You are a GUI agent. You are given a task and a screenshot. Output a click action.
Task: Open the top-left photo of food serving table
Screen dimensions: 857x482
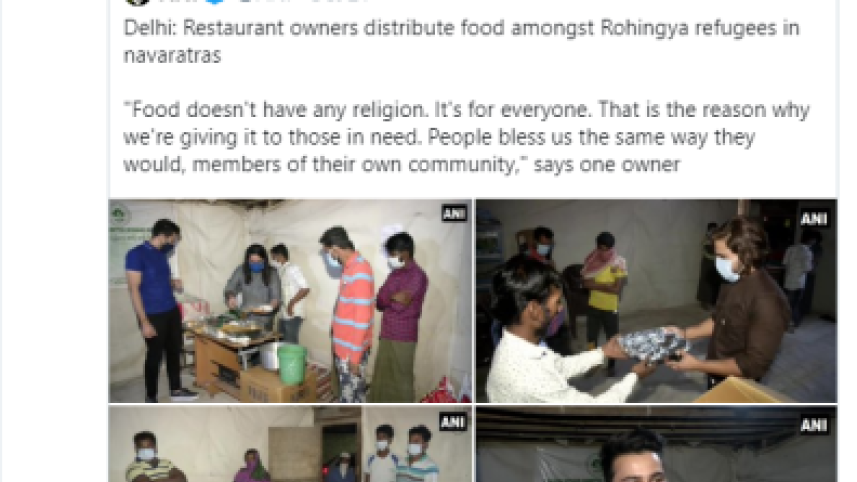290,301
